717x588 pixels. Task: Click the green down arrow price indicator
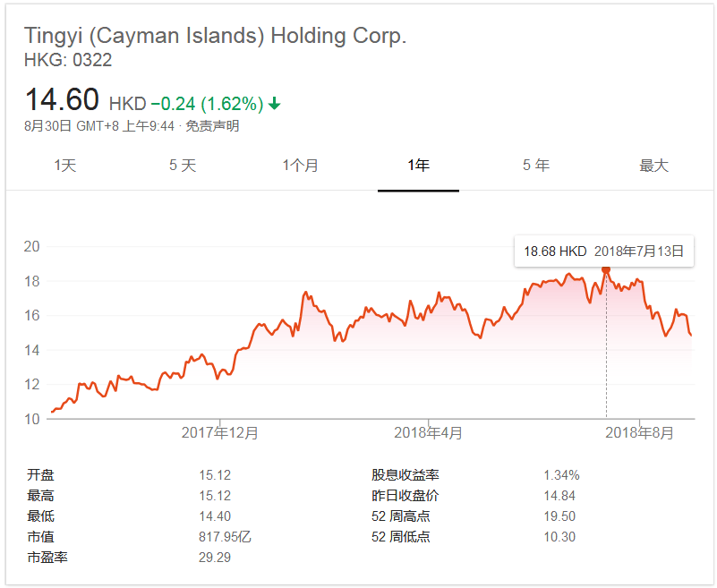(x=274, y=104)
